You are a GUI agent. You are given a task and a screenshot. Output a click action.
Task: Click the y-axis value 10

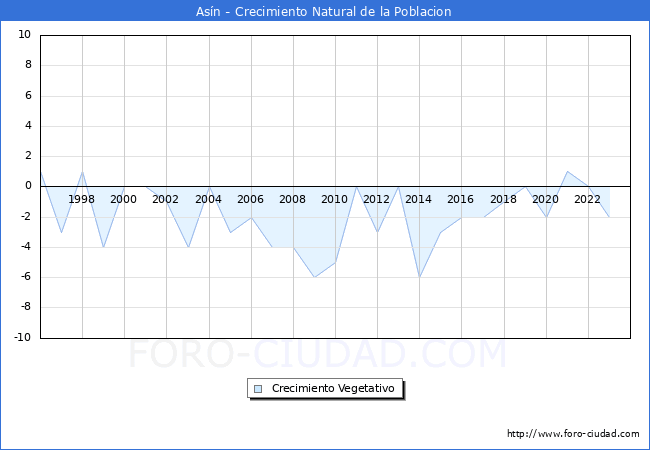tap(24, 34)
